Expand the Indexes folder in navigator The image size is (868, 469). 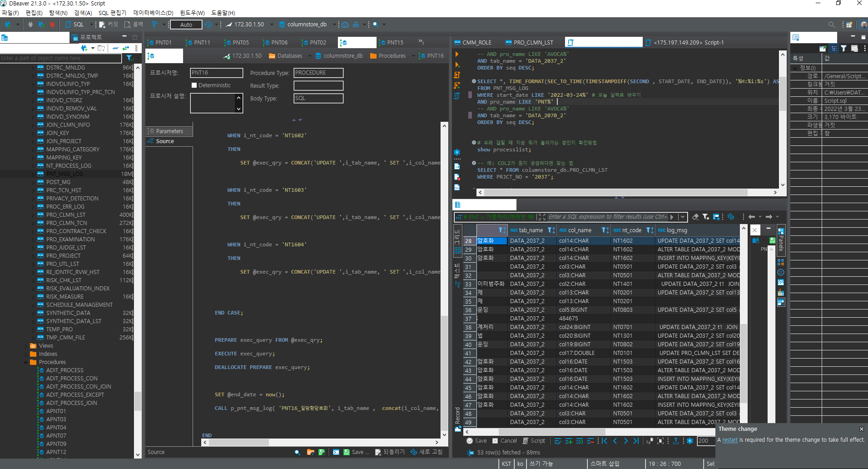tap(25, 354)
